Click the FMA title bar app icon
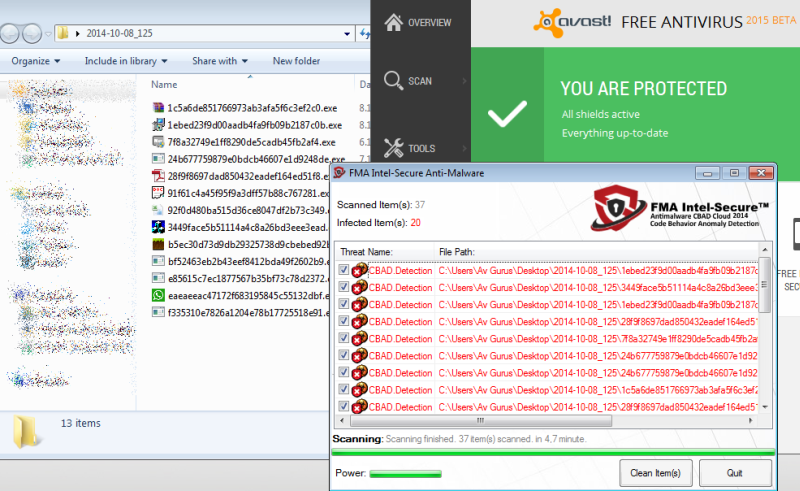 [339, 173]
